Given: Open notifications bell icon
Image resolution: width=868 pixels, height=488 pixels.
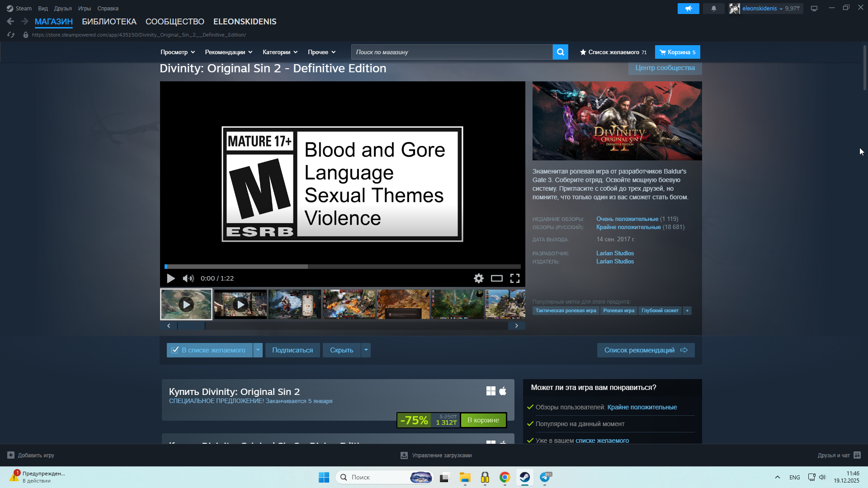Looking at the screenshot, I should pos(713,9).
